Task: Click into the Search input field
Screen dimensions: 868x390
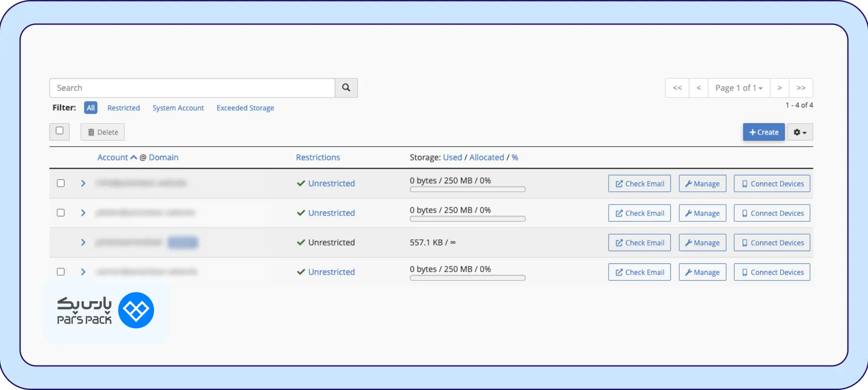Action: point(192,88)
